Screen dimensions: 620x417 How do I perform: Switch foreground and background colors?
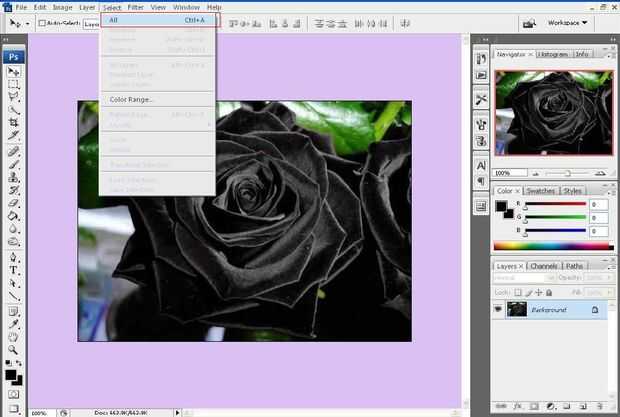coord(19,362)
